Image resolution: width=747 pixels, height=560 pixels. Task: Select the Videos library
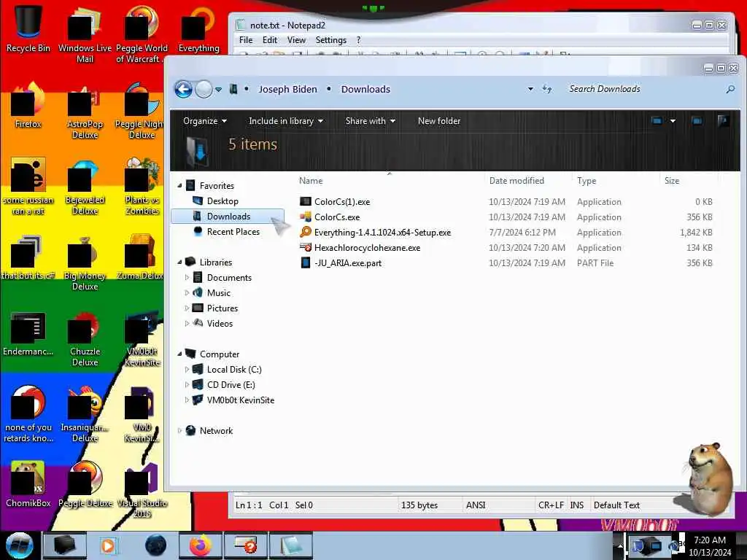219,323
